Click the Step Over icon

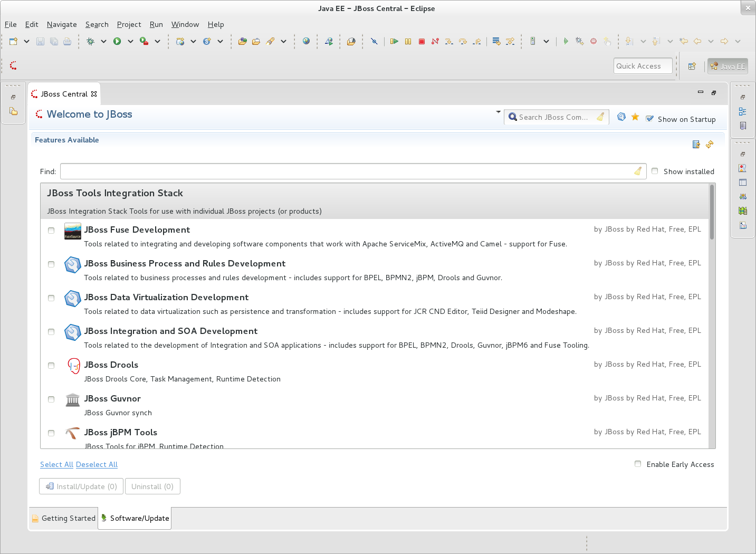click(463, 41)
